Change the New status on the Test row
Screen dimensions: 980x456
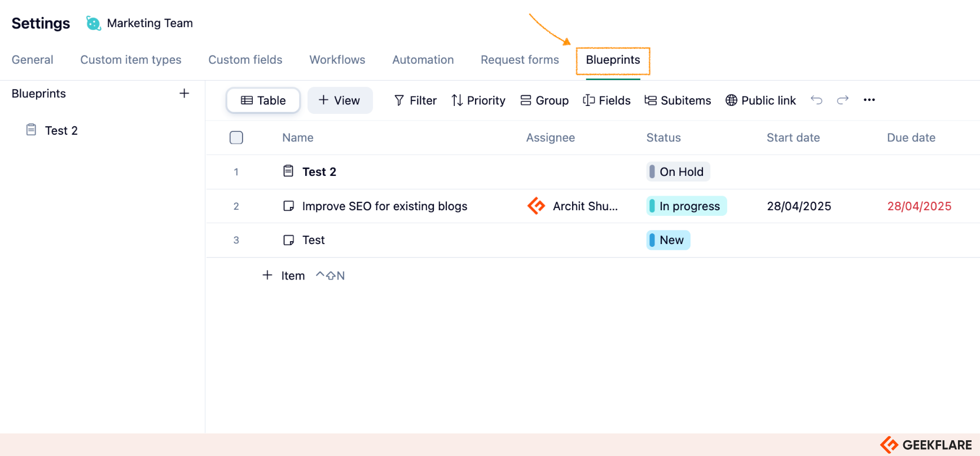[x=668, y=240]
